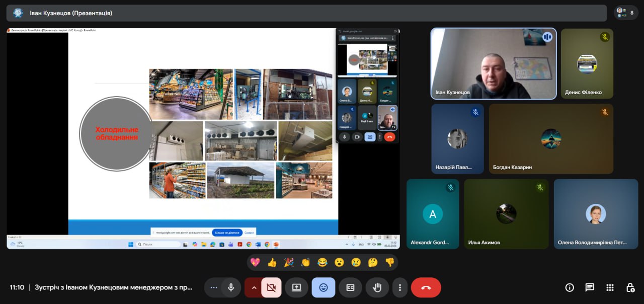Screen dimensions: 644x304
Task: Leave the call with red hang-up button
Action: [426, 287]
